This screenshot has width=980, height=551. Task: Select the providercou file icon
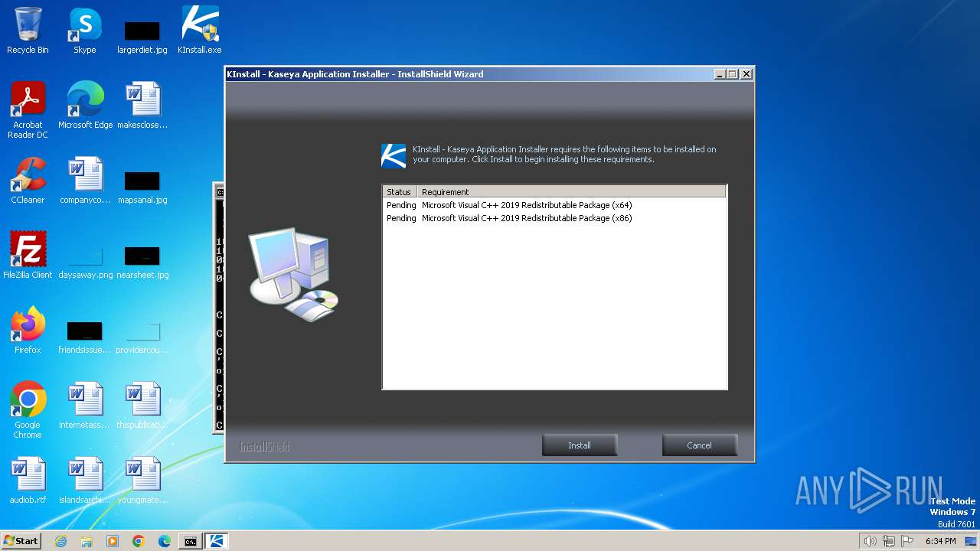[142, 337]
